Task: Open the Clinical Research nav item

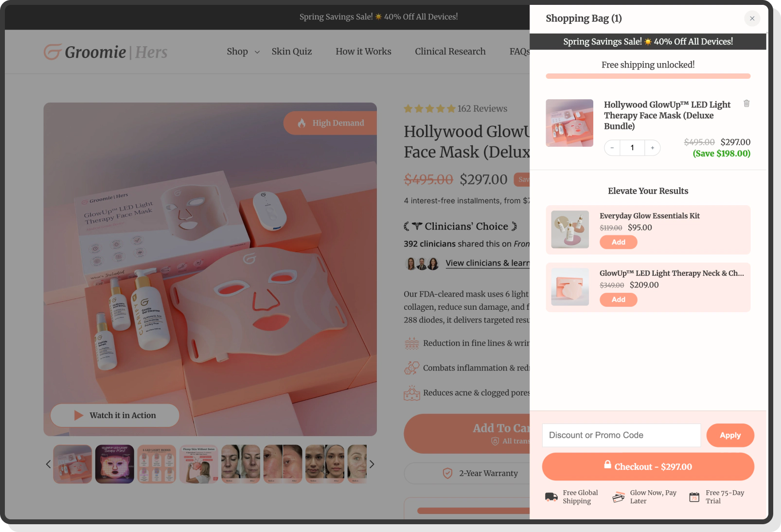Action: pos(450,52)
